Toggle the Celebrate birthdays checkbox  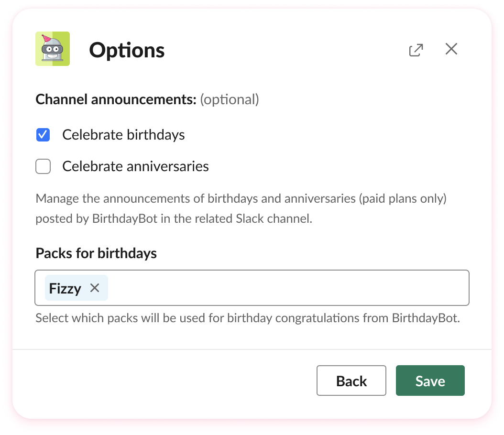[x=43, y=135]
